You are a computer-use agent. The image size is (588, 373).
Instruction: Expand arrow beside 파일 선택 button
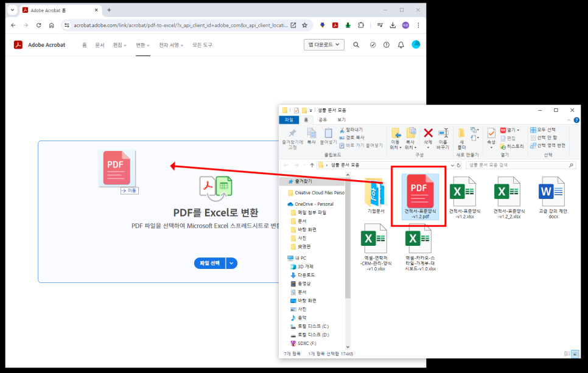(231, 263)
